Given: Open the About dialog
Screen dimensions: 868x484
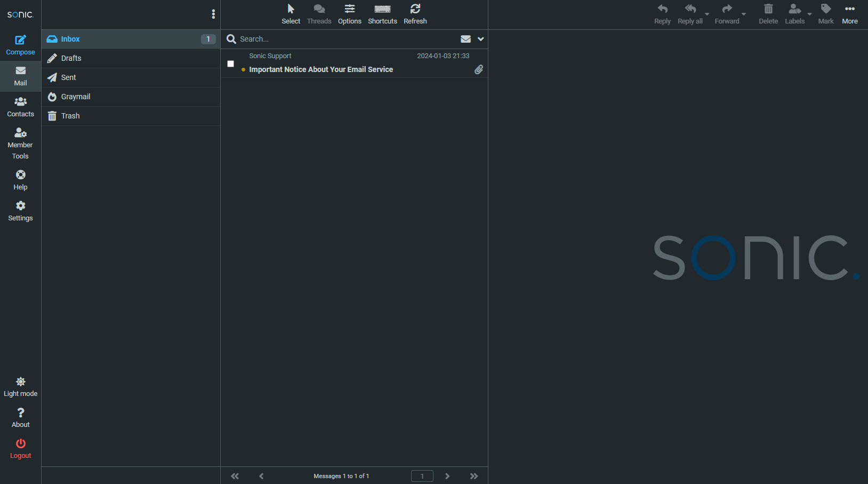Looking at the screenshot, I should coord(20,418).
